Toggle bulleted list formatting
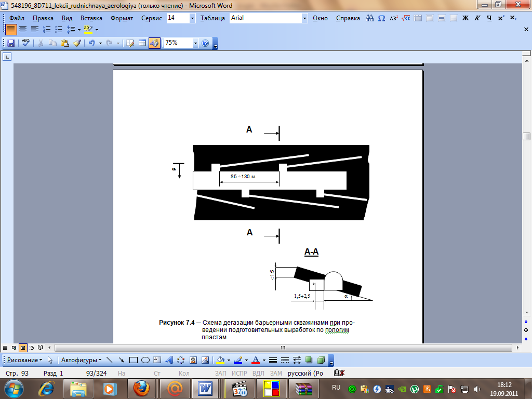Screen dimensions: 532x399 59,30
